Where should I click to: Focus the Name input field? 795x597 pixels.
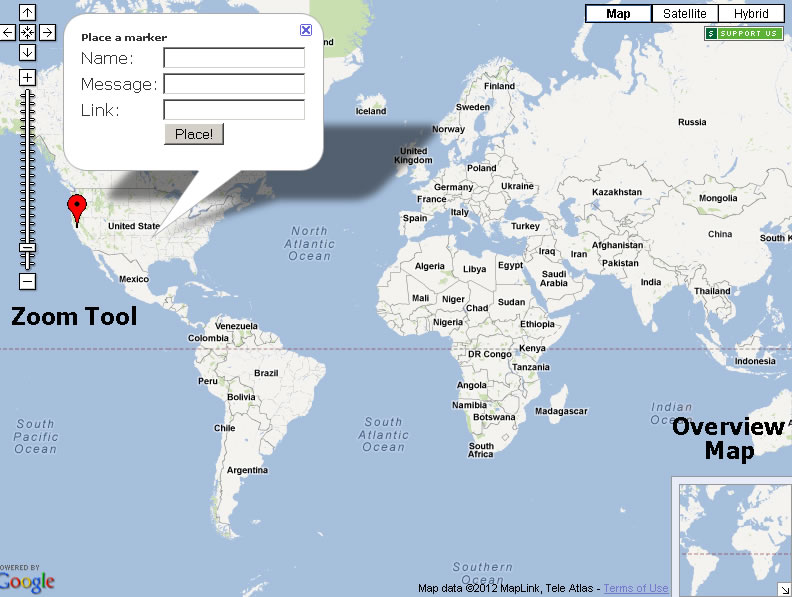(234, 58)
